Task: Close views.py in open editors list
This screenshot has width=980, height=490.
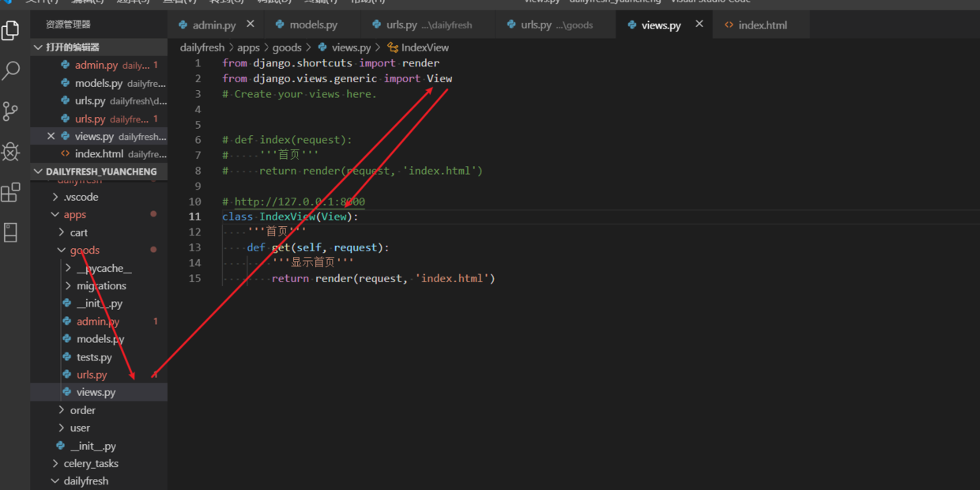Action: [51, 136]
